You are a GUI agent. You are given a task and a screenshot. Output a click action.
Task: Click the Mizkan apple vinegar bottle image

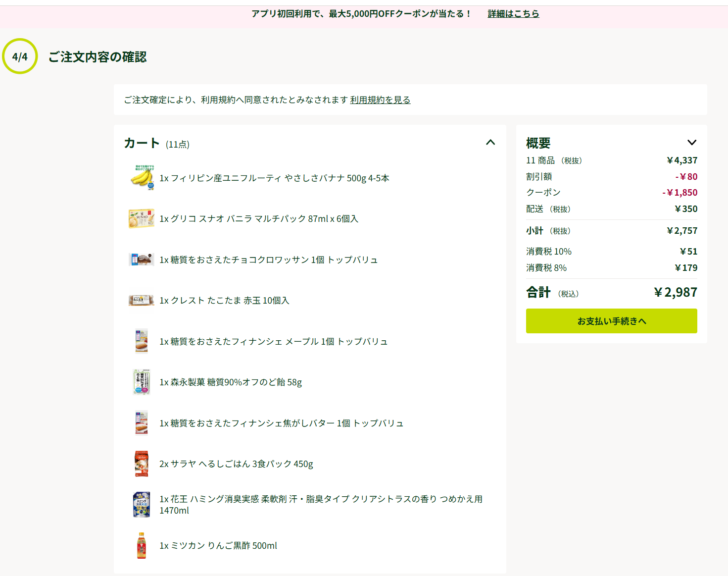pyautogui.click(x=142, y=545)
